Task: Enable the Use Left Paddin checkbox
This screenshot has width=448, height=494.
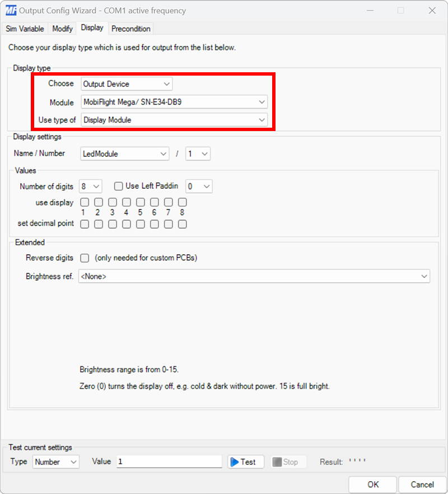Action: point(119,186)
